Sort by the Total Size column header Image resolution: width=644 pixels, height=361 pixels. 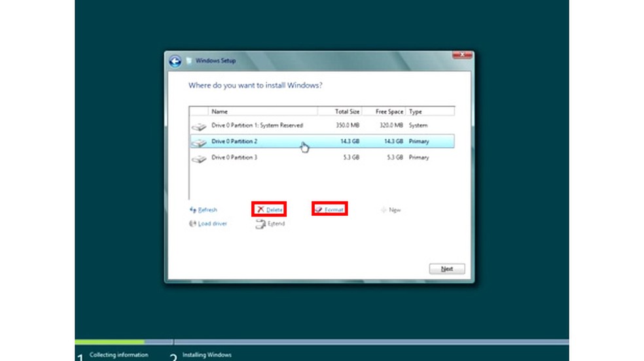click(339, 112)
